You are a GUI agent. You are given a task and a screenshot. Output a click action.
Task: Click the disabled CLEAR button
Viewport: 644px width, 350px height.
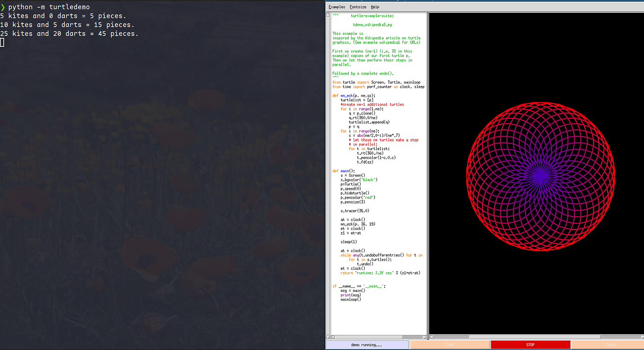point(610,344)
